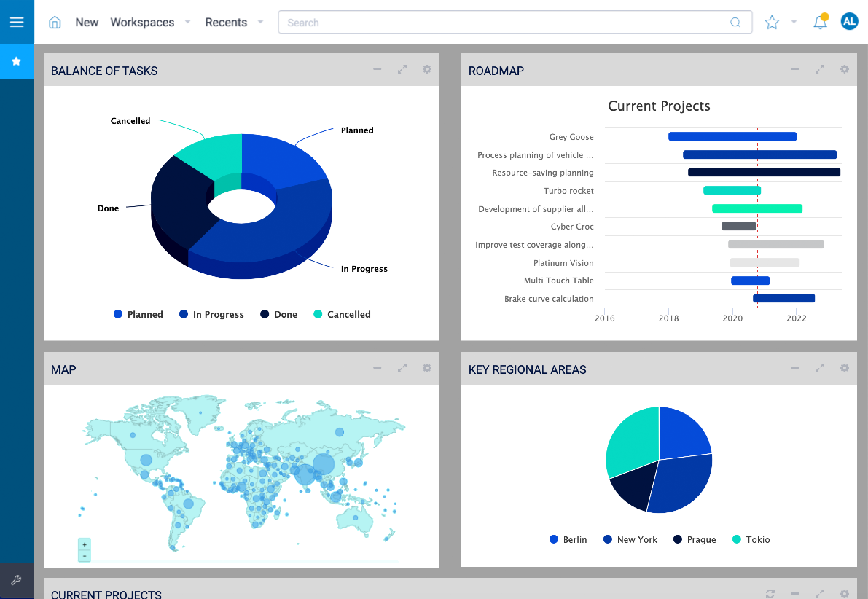Click the wrench tool icon in sidebar
This screenshot has width=868, height=599.
pyautogui.click(x=17, y=581)
